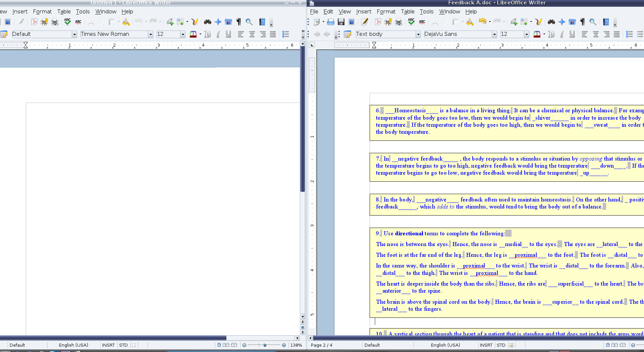Toggle Nonprinting Characters in Untitled 1 window
Screen dimensions: 644x352
pyautogui.click(x=239, y=22)
